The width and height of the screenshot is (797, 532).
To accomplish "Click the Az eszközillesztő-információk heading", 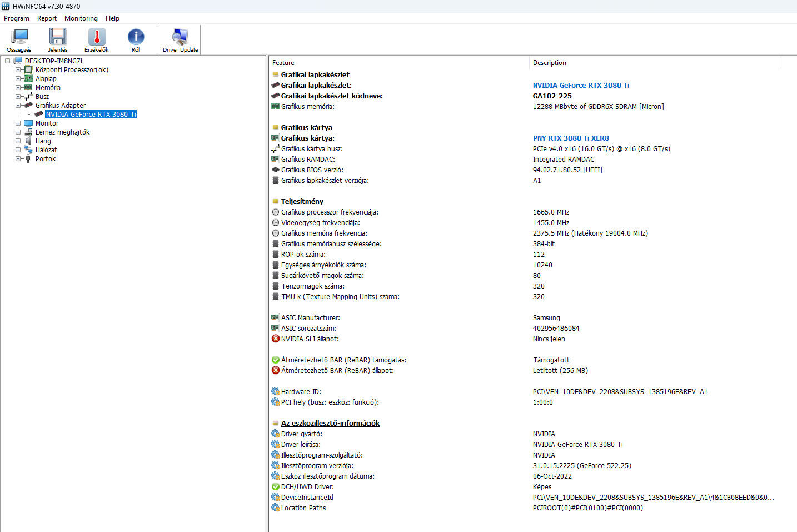I will [x=330, y=423].
